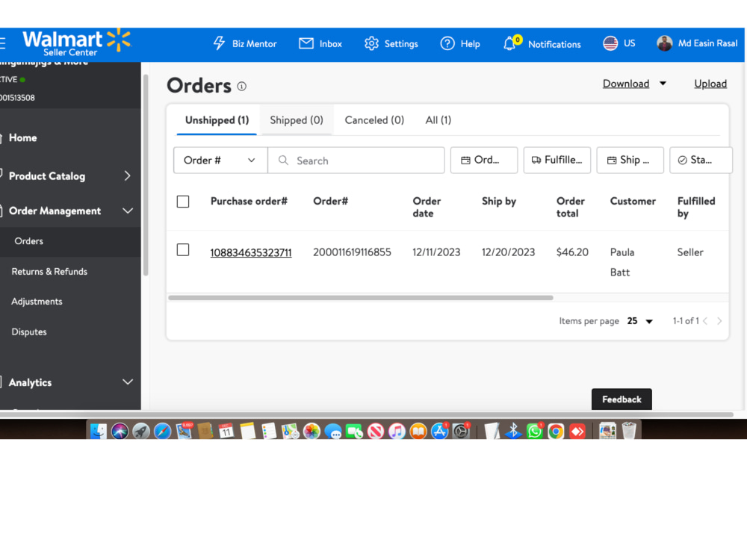
Task: Open Safari from the dock
Action: 162,431
